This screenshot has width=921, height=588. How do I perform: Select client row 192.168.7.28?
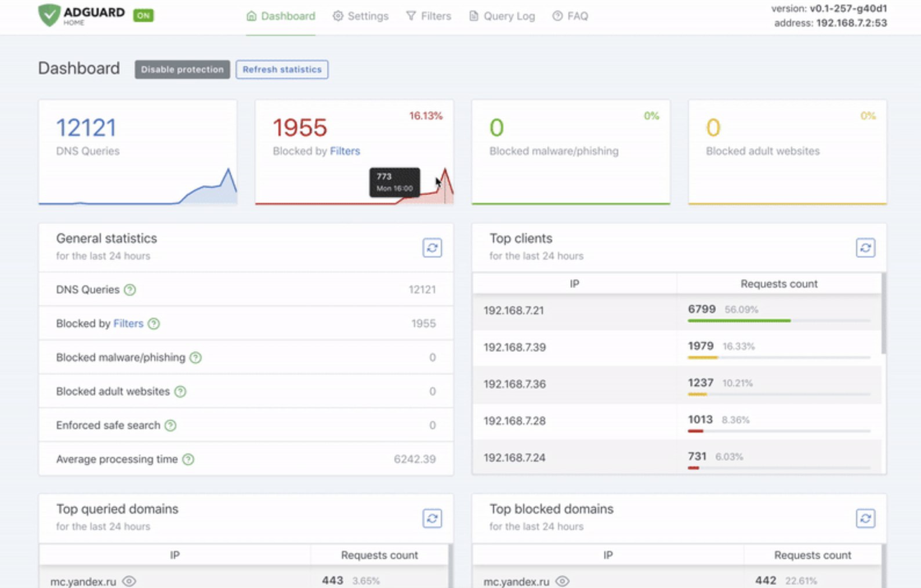tap(677, 422)
